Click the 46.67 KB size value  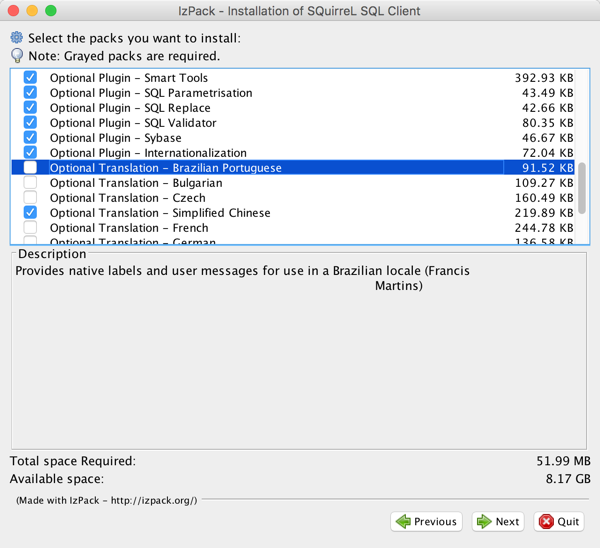pyautogui.click(x=548, y=137)
